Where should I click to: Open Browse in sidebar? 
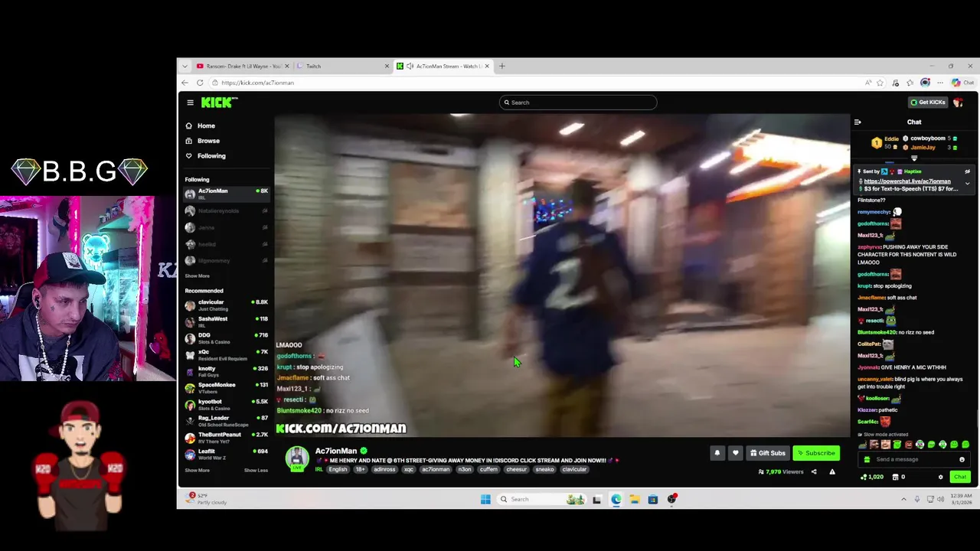tap(203, 141)
